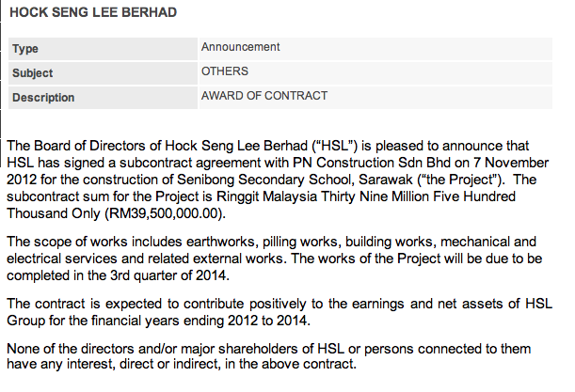The height and width of the screenshot is (392, 575).
Task: Click the amount RM39,500,000.00
Action: [165, 213]
